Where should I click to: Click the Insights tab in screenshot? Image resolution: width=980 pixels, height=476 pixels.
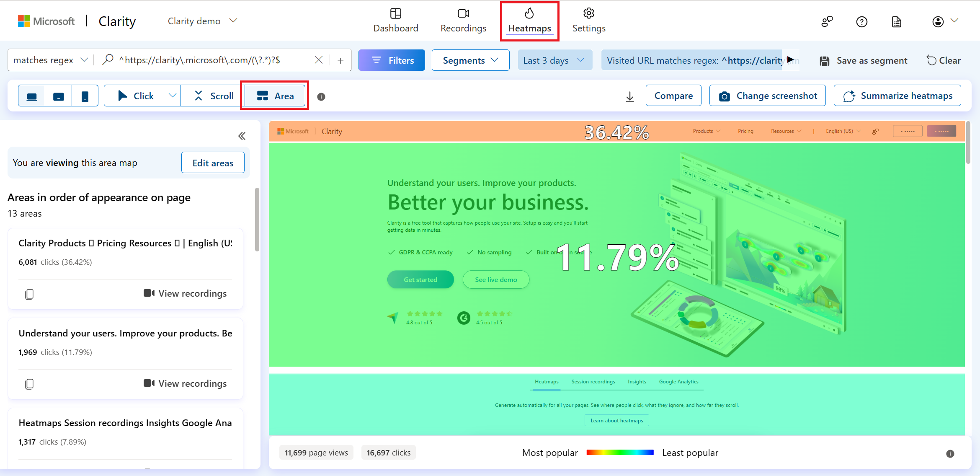(637, 382)
